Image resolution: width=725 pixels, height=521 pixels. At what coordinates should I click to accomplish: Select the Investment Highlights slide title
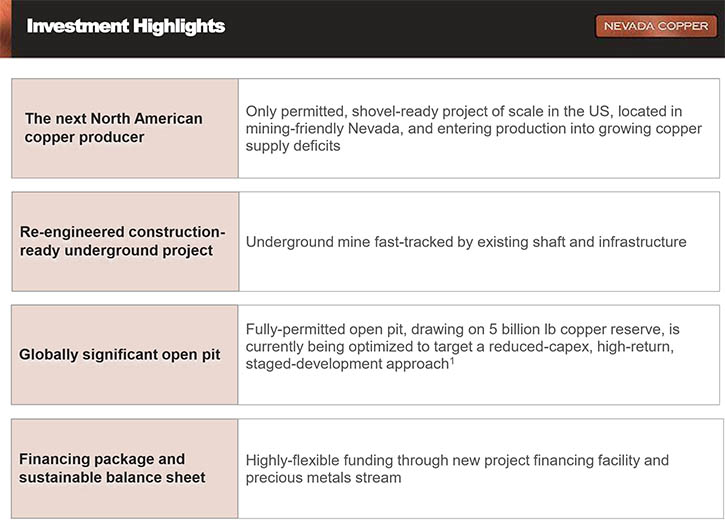[126, 26]
